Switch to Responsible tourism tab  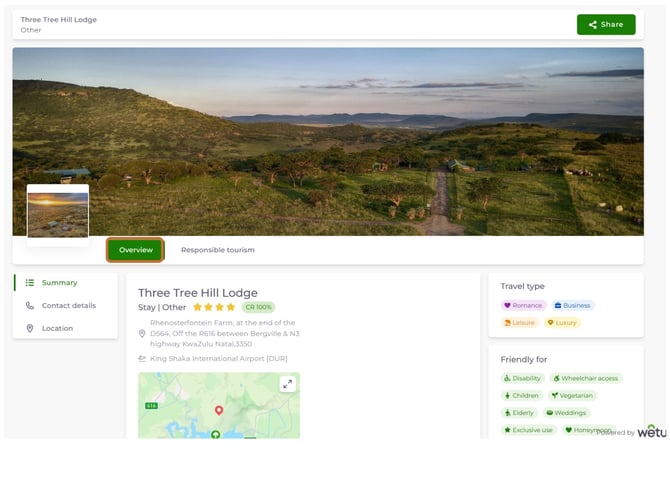pos(217,250)
